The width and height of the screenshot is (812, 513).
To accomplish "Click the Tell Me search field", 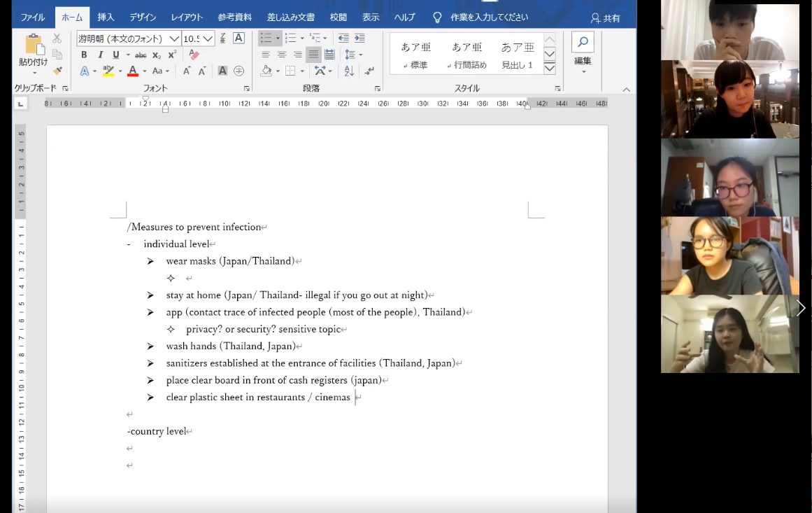I will 489,17.
